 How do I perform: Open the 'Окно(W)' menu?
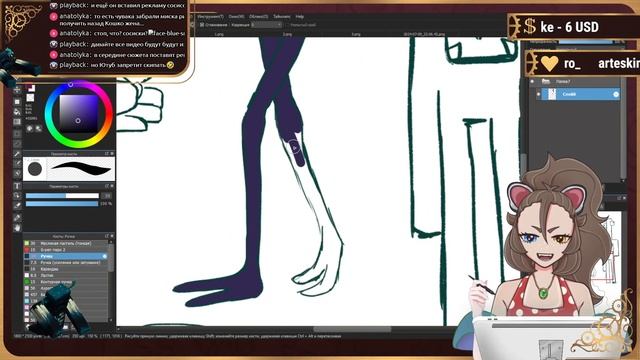[236, 17]
